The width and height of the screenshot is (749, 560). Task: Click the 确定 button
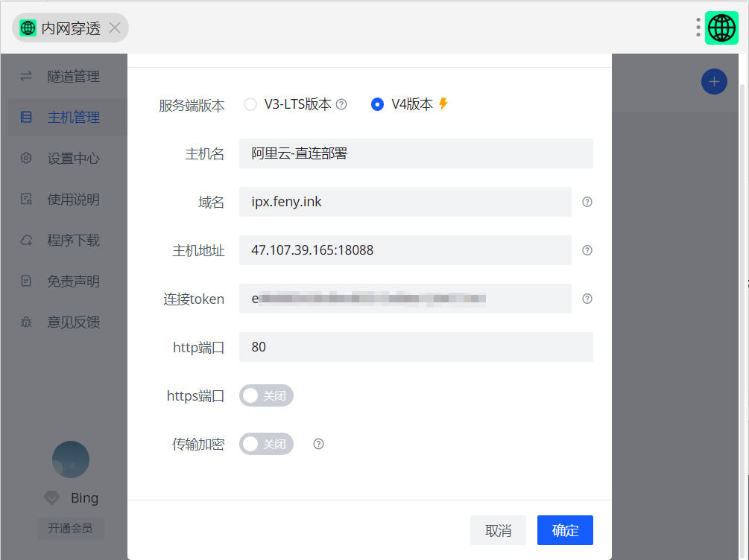[565, 530]
